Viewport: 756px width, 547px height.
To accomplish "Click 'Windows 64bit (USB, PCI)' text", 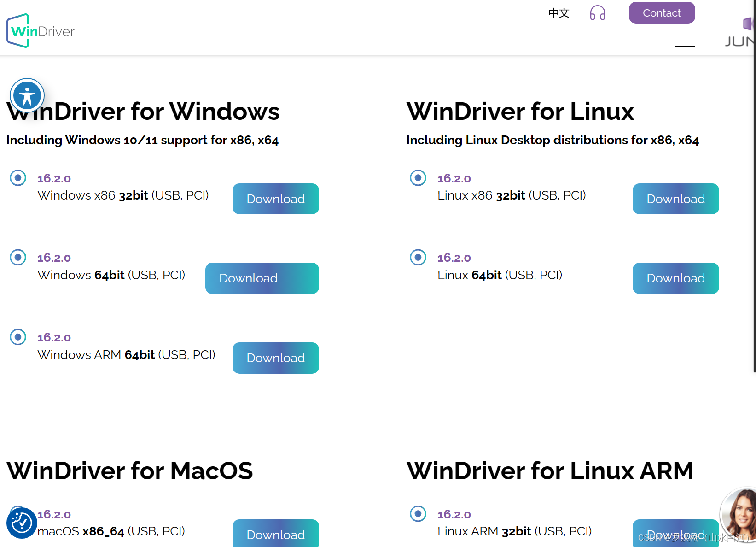I will 111,275.
